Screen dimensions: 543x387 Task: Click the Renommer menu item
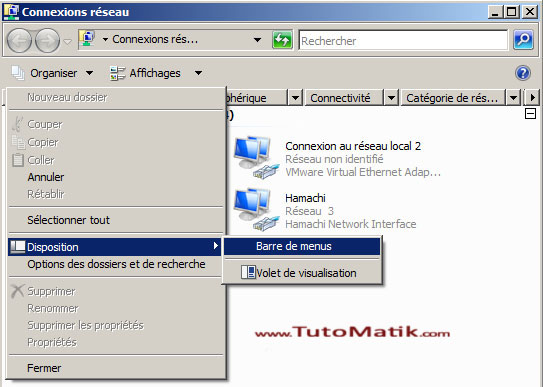pyautogui.click(x=116, y=308)
